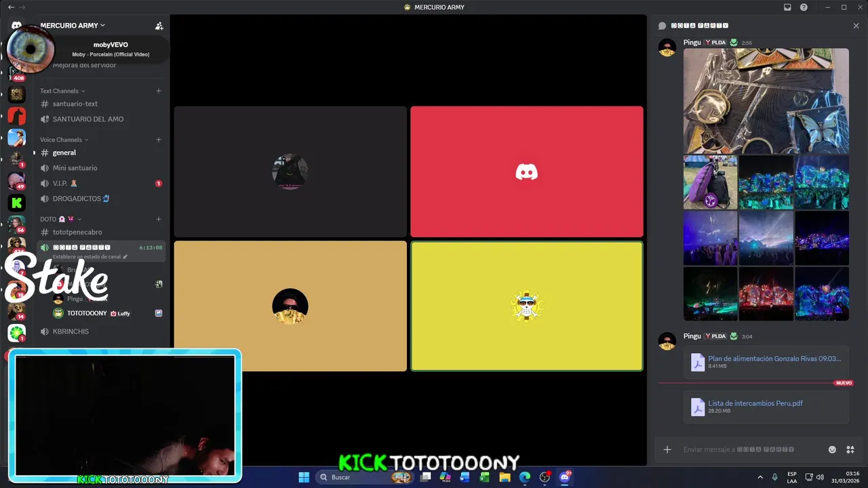This screenshot has width=868, height=488.
Task: Open the emoji picker in message box
Action: [832, 449]
